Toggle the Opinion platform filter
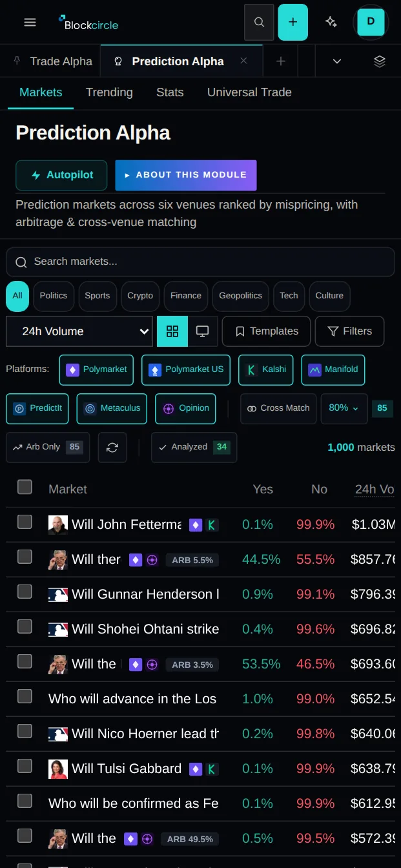401x868 pixels. (x=185, y=409)
